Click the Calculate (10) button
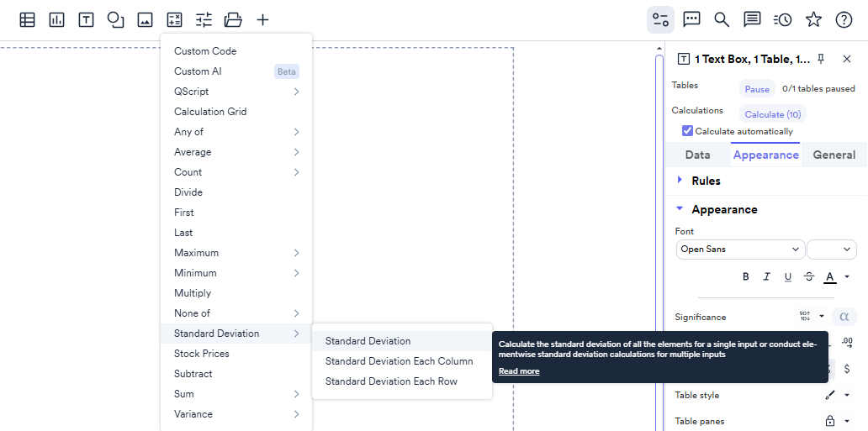Screen dimensions: 868x431 [773, 114]
